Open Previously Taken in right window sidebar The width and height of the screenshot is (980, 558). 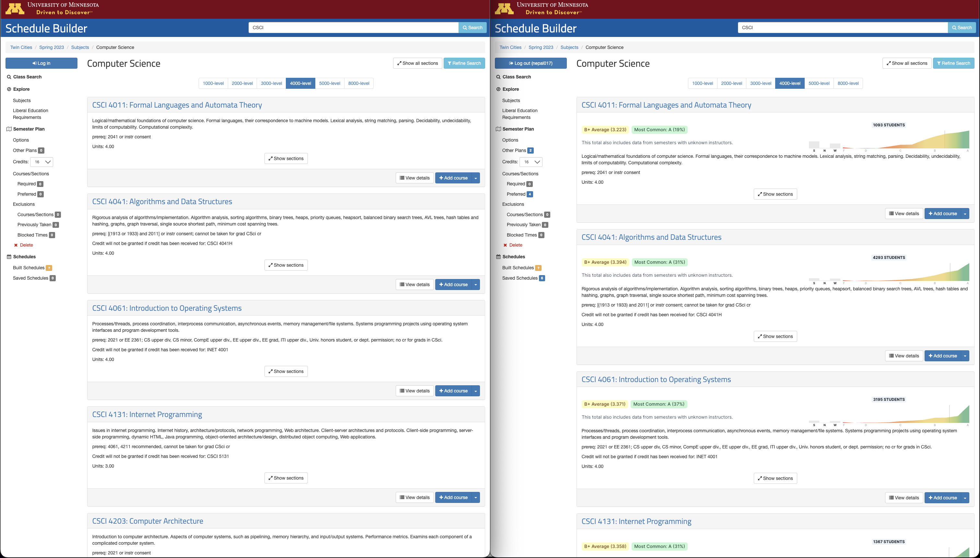point(527,225)
